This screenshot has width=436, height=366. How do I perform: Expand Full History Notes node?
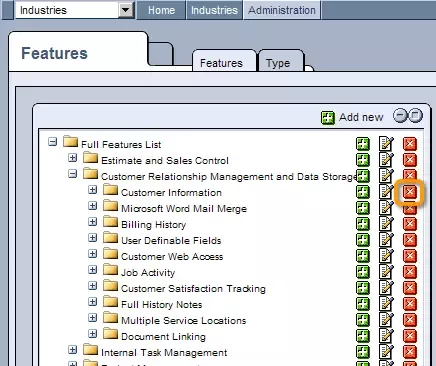[92, 302]
